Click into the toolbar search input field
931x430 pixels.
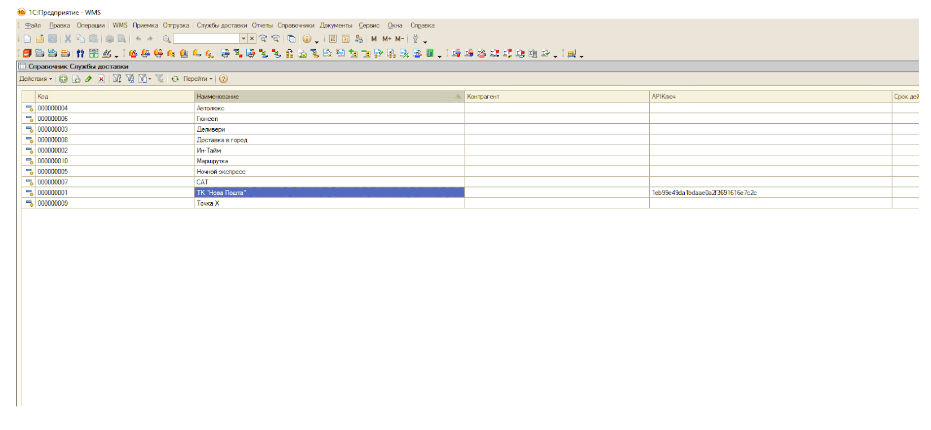[x=205, y=38]
